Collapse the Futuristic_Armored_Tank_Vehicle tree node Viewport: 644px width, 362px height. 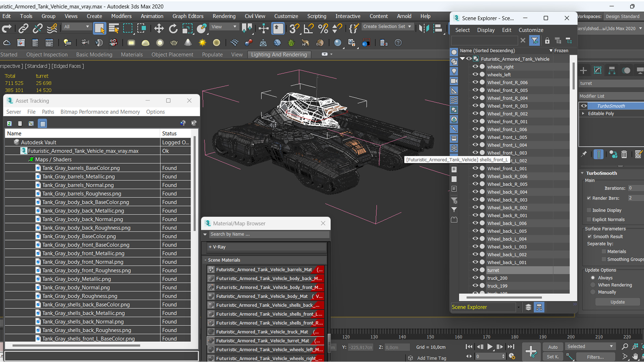463,59
